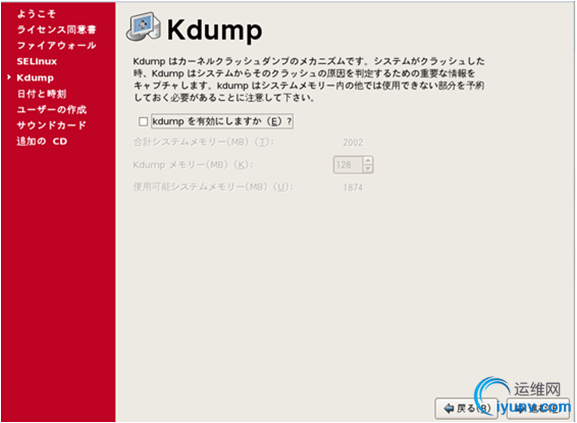Select 追加の CD sidebar step
This screenshot has height=423, width=577.
(x=42, y=141)
